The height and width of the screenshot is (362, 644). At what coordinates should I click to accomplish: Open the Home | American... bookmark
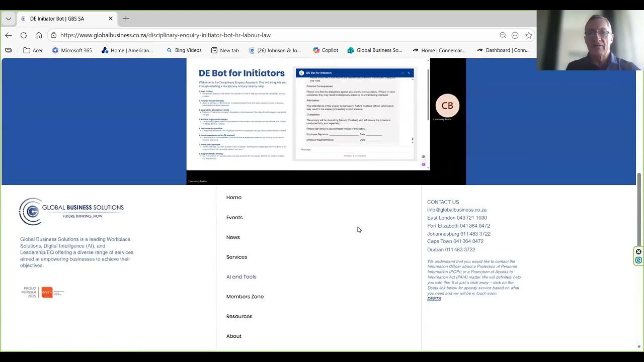[127, 50]
